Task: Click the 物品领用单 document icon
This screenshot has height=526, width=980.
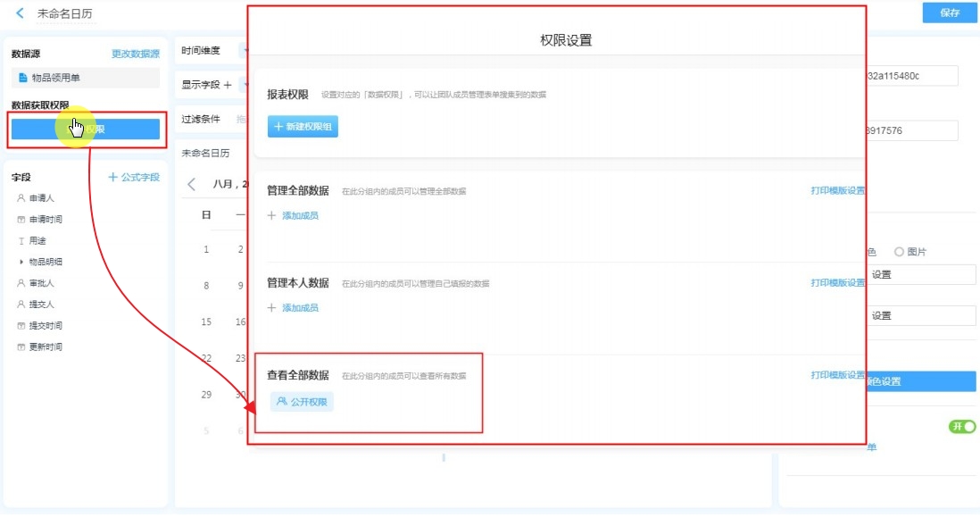Action: coord(23,78)
